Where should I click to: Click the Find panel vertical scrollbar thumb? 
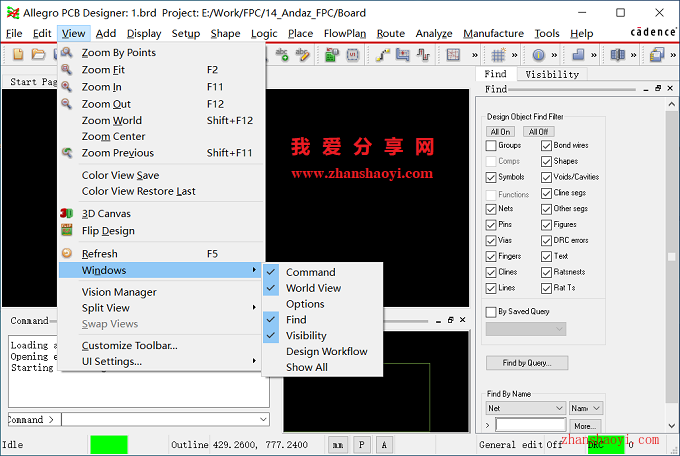(x=671, y=256)
